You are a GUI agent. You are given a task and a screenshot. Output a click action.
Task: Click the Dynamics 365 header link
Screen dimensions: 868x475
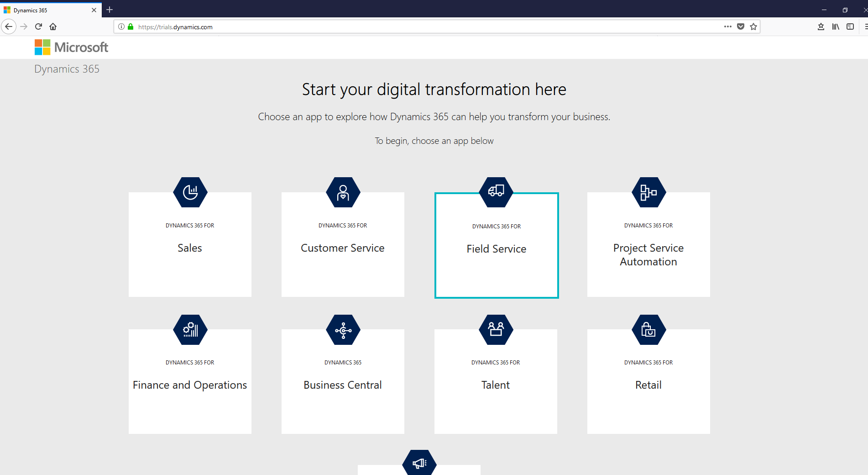(67, 69)
